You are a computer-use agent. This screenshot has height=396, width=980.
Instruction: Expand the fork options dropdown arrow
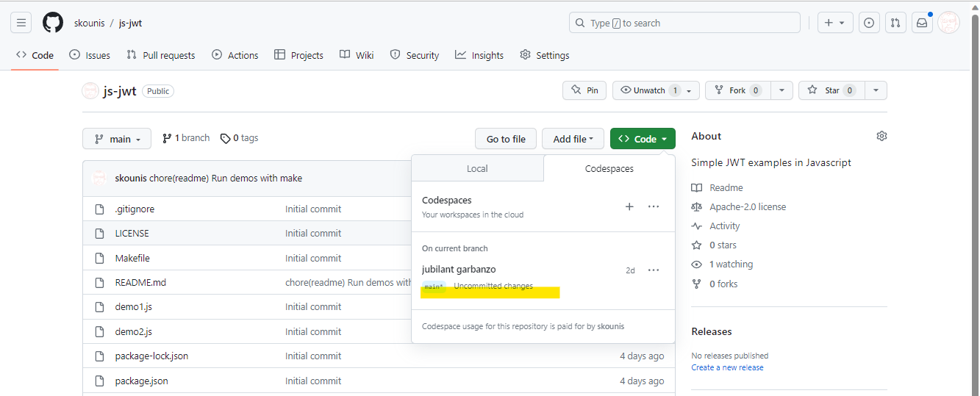point(782,90)
